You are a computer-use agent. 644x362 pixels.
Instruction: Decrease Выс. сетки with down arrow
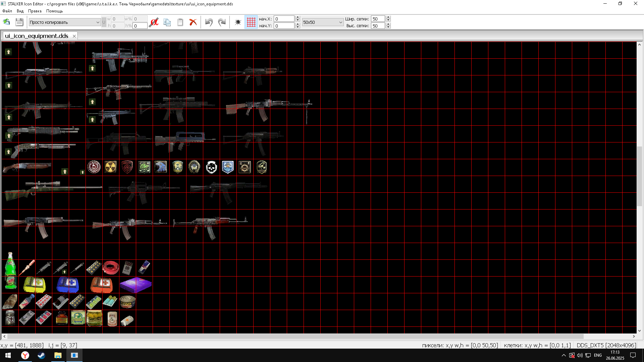[388, 27]
